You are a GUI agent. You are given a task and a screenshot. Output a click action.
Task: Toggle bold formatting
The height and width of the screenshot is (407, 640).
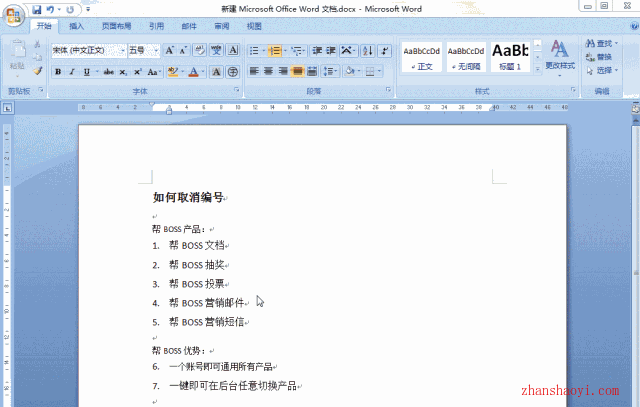tap(58, 72)
